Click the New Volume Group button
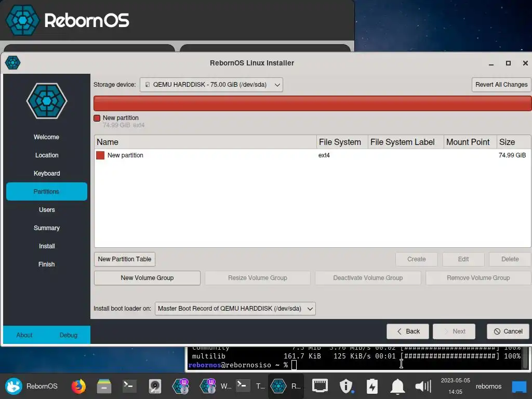 pyautogui.click(x=147, y=277)
